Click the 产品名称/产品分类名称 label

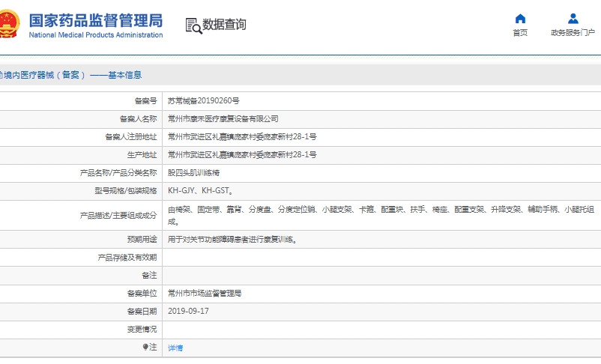(x=118, y=173)
